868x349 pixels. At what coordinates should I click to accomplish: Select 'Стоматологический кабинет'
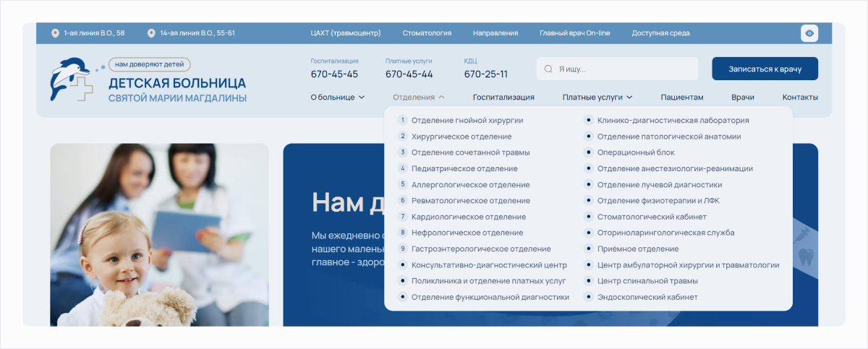click(652, 217)
